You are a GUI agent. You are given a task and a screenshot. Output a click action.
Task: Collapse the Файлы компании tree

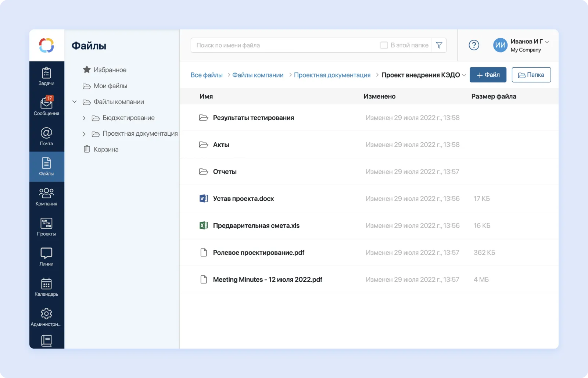click(x=75, y=102)
